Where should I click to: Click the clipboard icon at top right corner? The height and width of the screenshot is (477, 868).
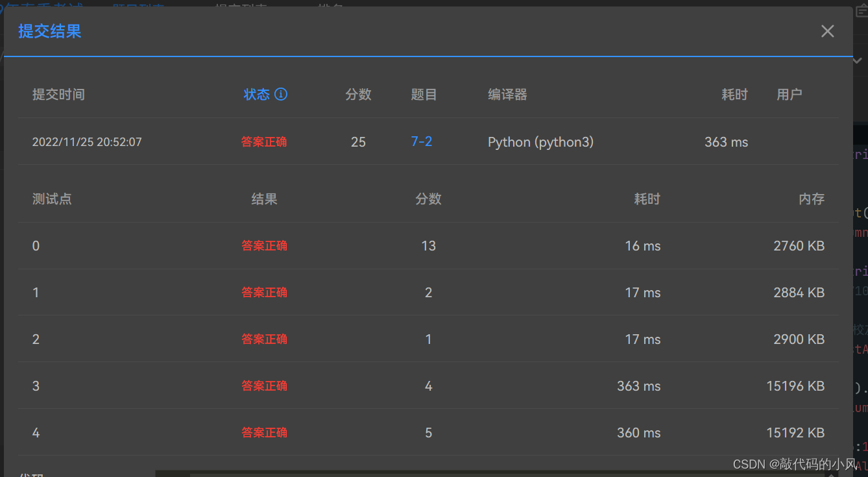863,10
